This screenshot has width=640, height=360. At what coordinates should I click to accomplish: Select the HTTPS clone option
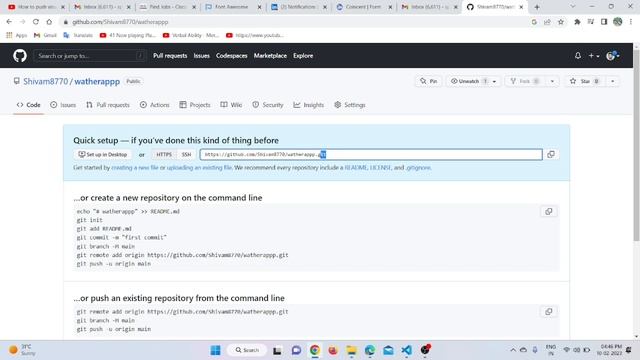click(164, 154)
